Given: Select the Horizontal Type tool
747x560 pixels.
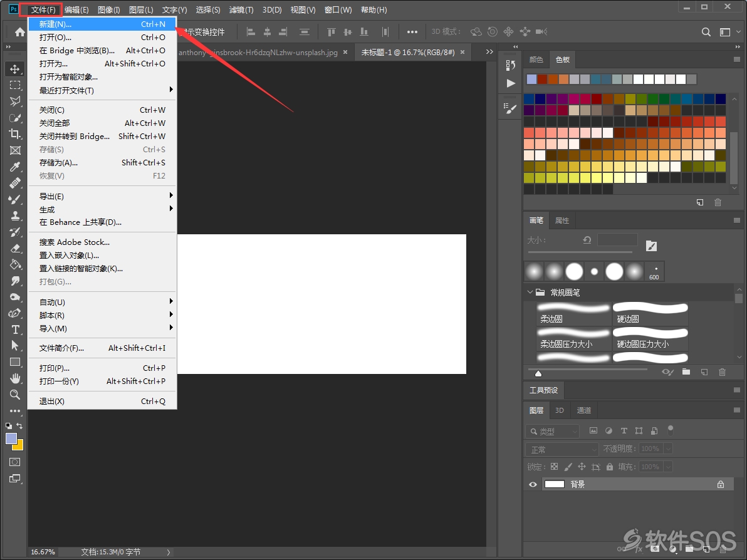Looking at the screenshot, I should coord(15,329).
